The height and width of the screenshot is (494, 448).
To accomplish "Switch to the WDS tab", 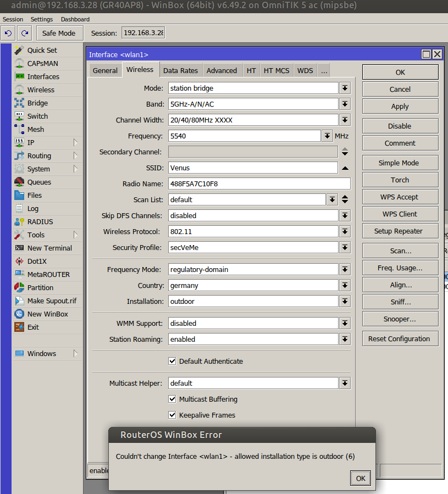I will (x=305, y=70).
